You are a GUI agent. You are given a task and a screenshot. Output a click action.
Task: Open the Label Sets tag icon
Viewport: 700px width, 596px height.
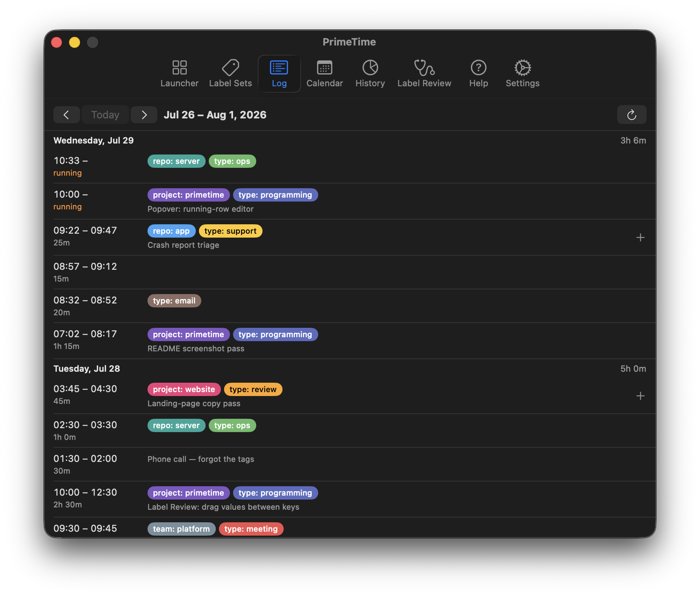click(230, 67)
